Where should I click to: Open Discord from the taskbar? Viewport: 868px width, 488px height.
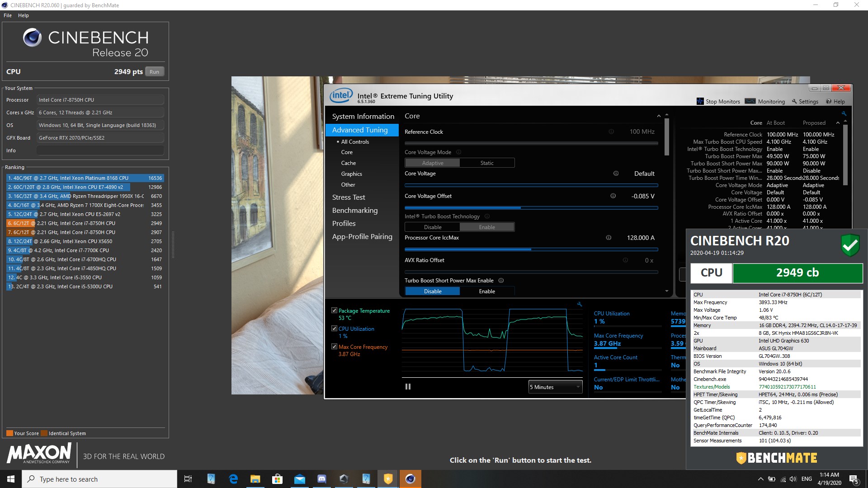click(322, 479)
